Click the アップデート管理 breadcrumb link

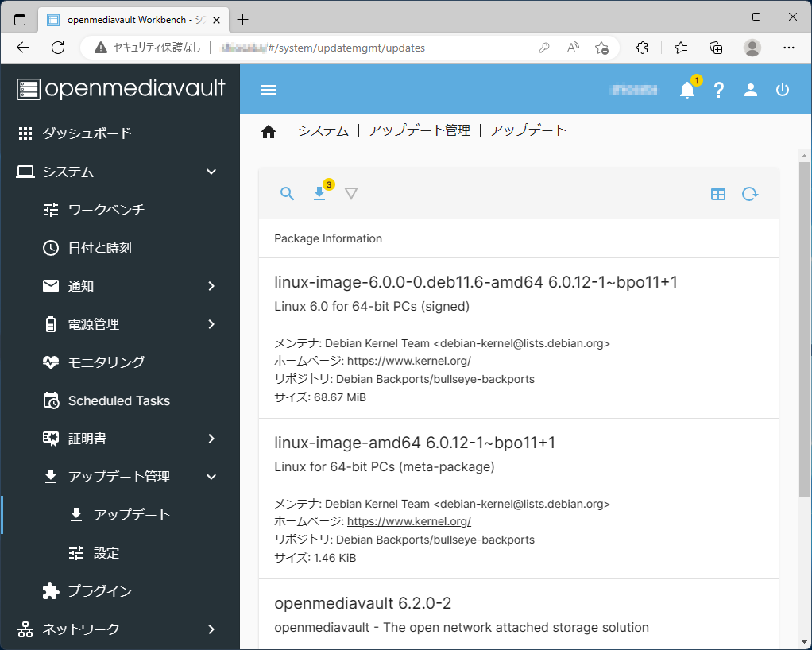pyautogui.click(x=420, y=131)
